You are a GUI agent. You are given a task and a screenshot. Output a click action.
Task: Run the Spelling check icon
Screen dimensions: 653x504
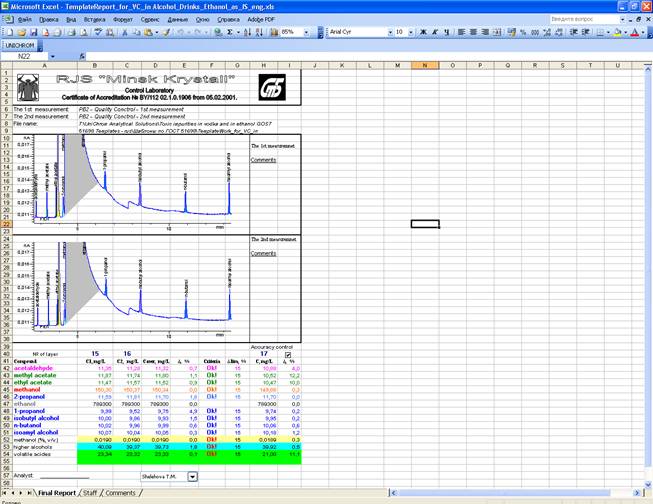click(98, 32)
